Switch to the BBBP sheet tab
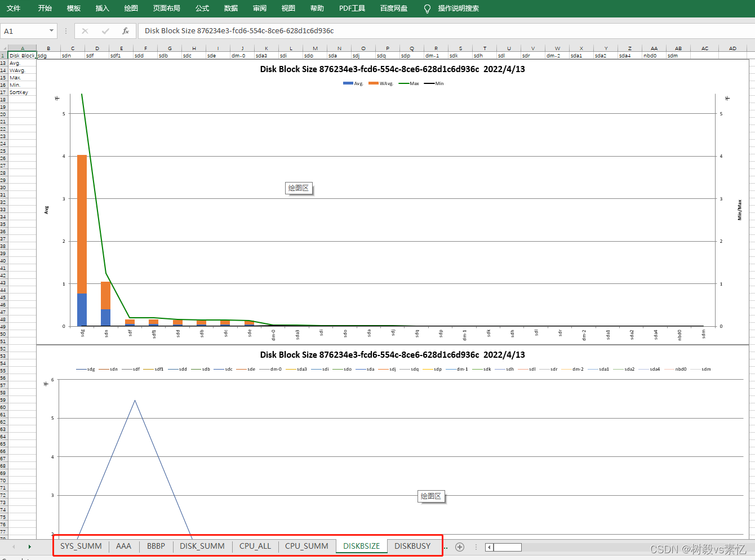The width and height of the screenshot is (755, 560). click(156, 546)
